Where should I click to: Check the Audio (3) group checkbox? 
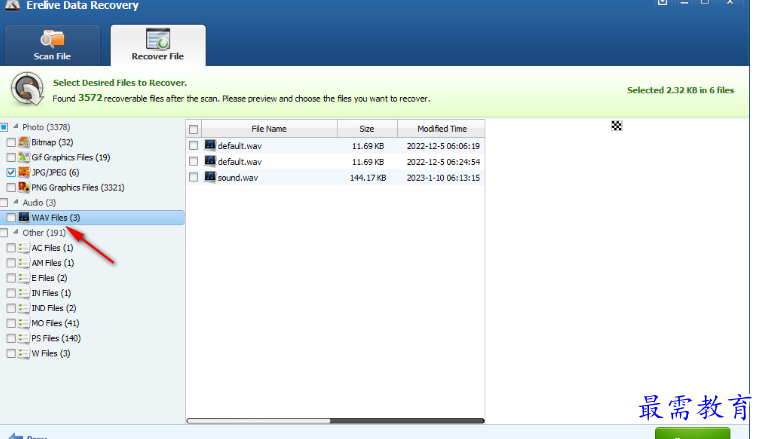(4, 203)
